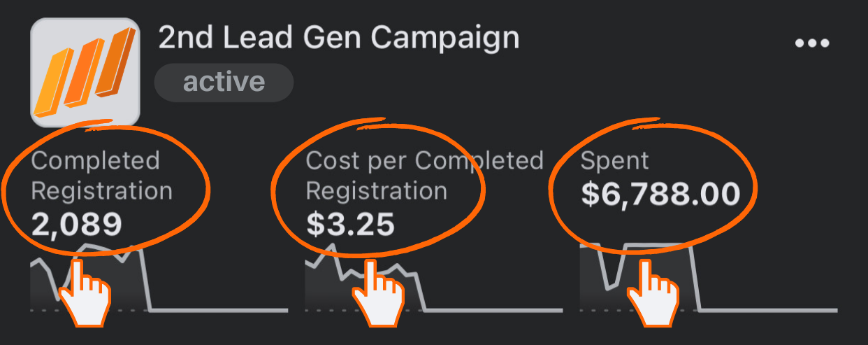This screenshot has height=345, width=868.
Task: Click the flat tail of Spent sparkline
Action: click(769, 309)
